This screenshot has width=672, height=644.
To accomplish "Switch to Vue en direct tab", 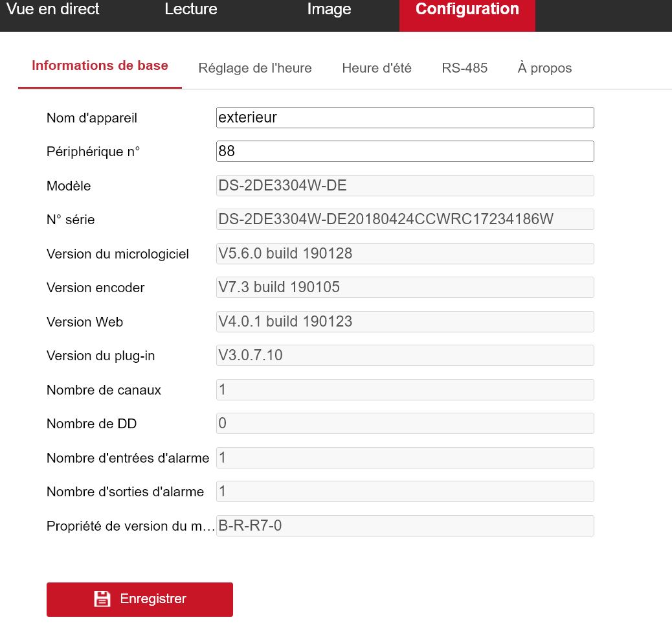I will pyautogui.click(x=53, y=10).
